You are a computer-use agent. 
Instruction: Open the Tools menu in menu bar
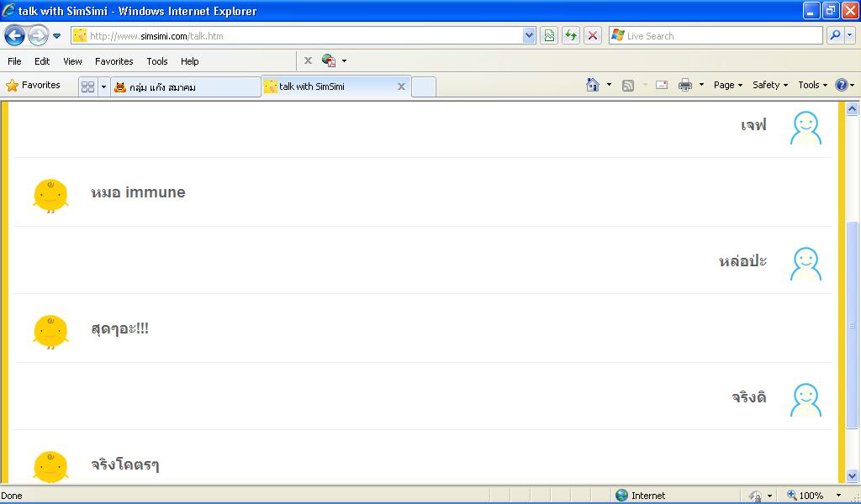[x=157, y=61]
